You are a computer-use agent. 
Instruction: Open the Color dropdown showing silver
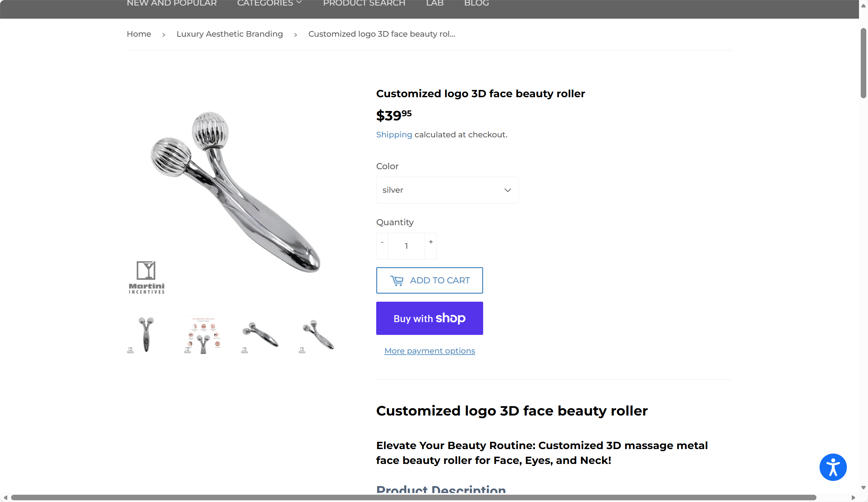click(447, 190)
